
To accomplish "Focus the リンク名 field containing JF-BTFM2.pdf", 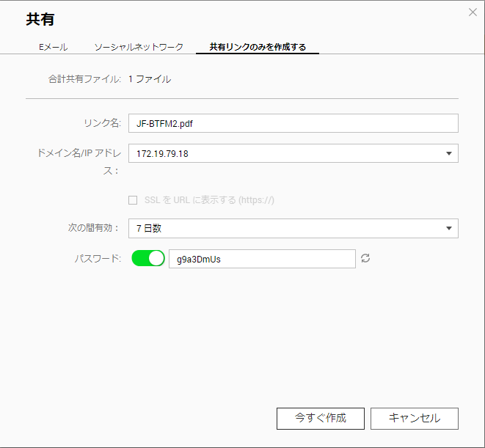I will [293, 123].
